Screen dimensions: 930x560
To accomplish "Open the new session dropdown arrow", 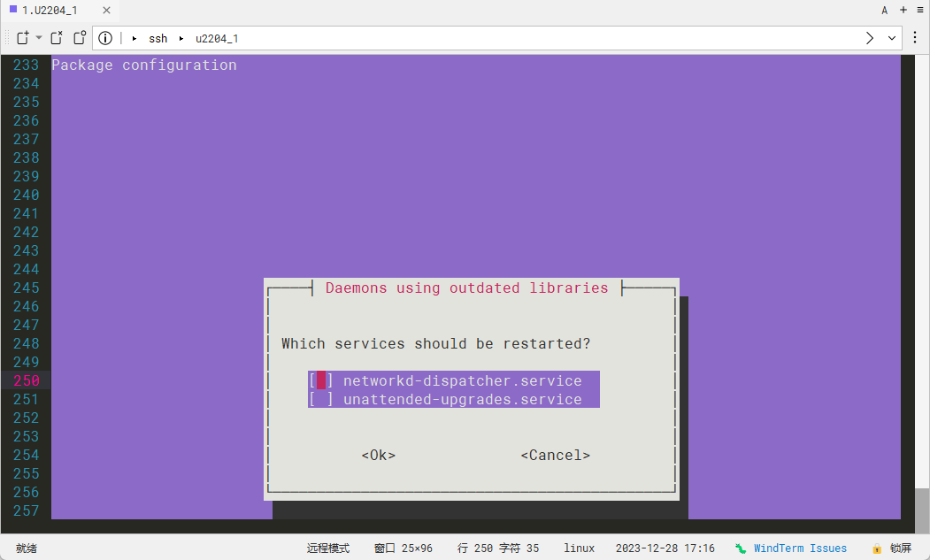I will tap(39, 38).
